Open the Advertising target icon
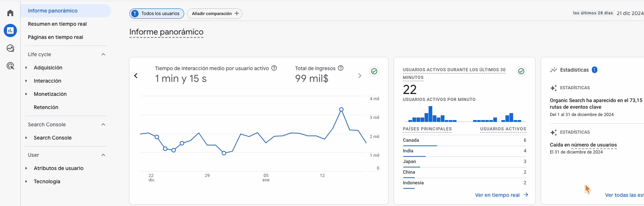 (10, 66)
